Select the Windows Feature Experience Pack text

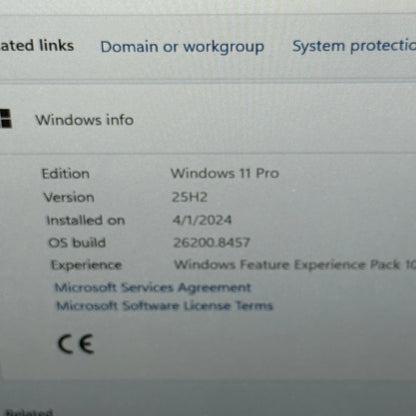[x=295, y=265]
